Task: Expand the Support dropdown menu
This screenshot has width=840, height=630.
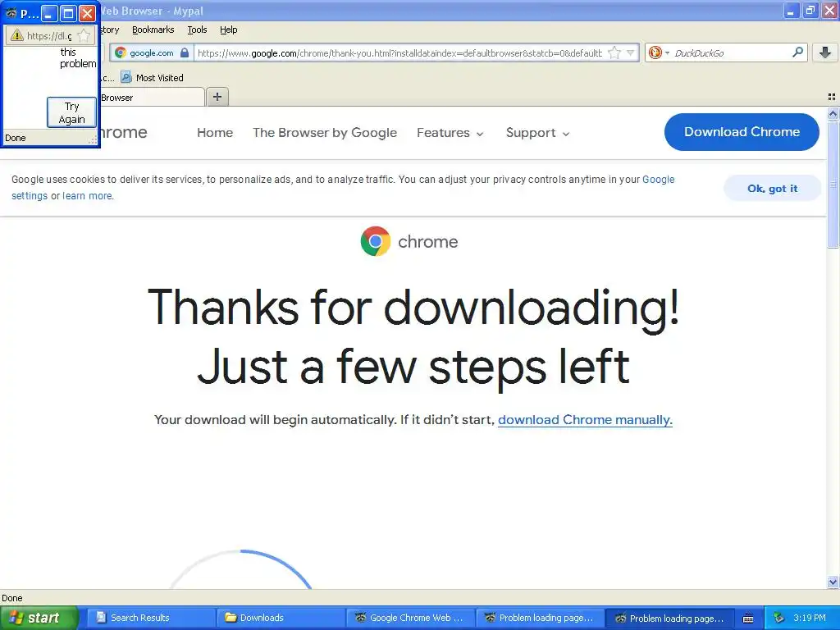Action: (537, 132)
